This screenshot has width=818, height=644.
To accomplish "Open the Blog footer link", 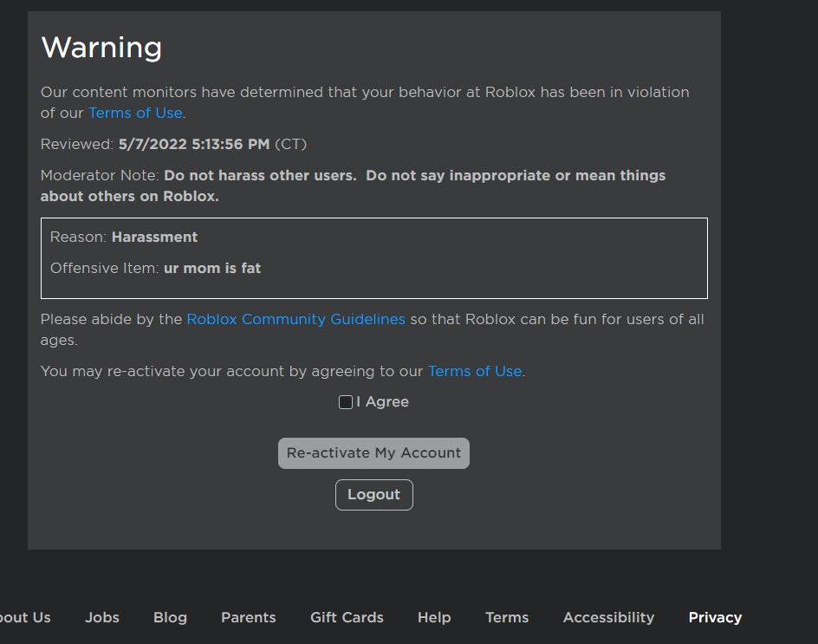I will tap(170, 617).
